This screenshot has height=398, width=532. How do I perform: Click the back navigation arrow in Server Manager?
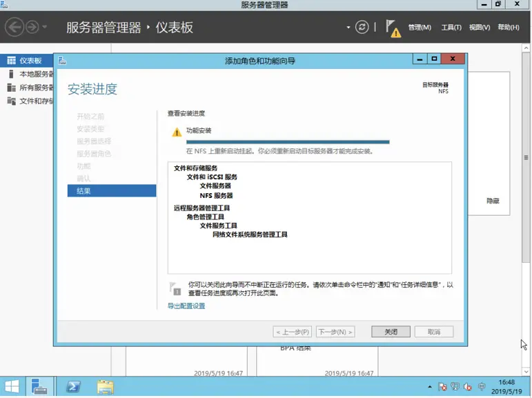(14, 27)
